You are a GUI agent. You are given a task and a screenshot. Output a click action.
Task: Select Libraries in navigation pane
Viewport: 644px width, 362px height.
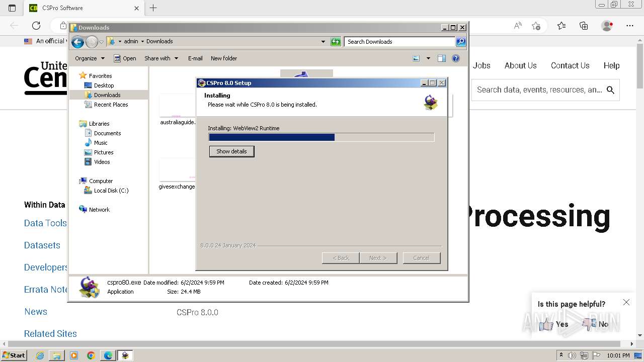tap(94, 124)
